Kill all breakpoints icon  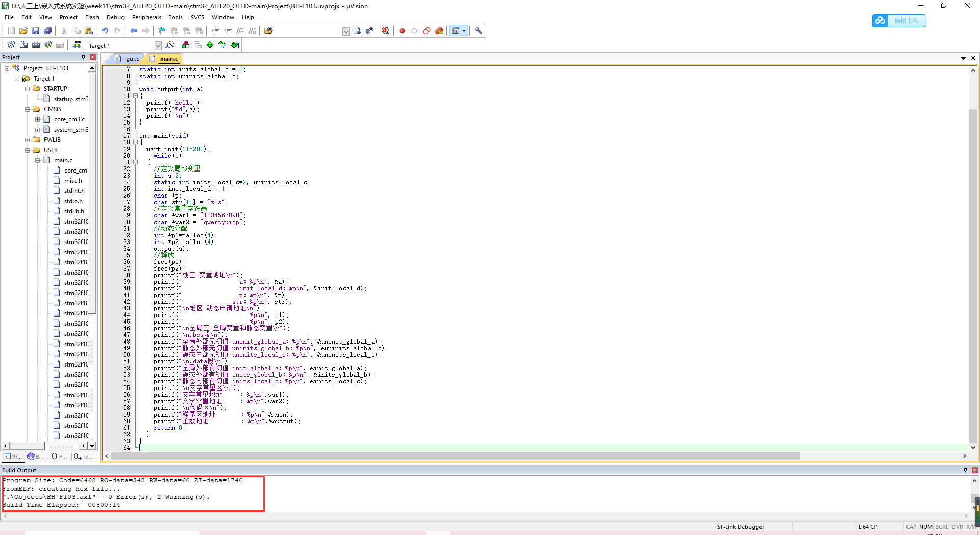coord(439,31)
